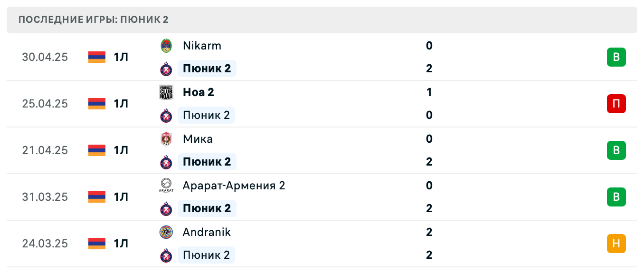
Task: Click the Armenian flag beside 30.04.25 match
Action: point(96,57)
